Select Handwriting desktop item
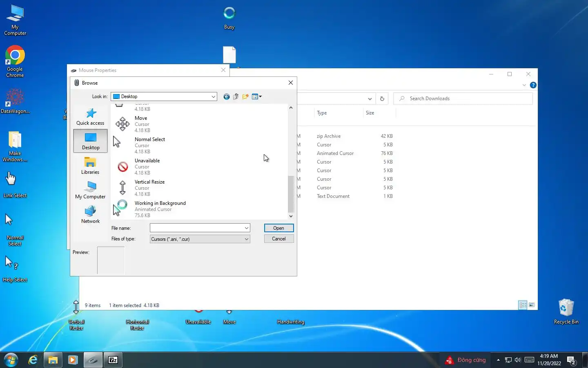 pos(290,322)
